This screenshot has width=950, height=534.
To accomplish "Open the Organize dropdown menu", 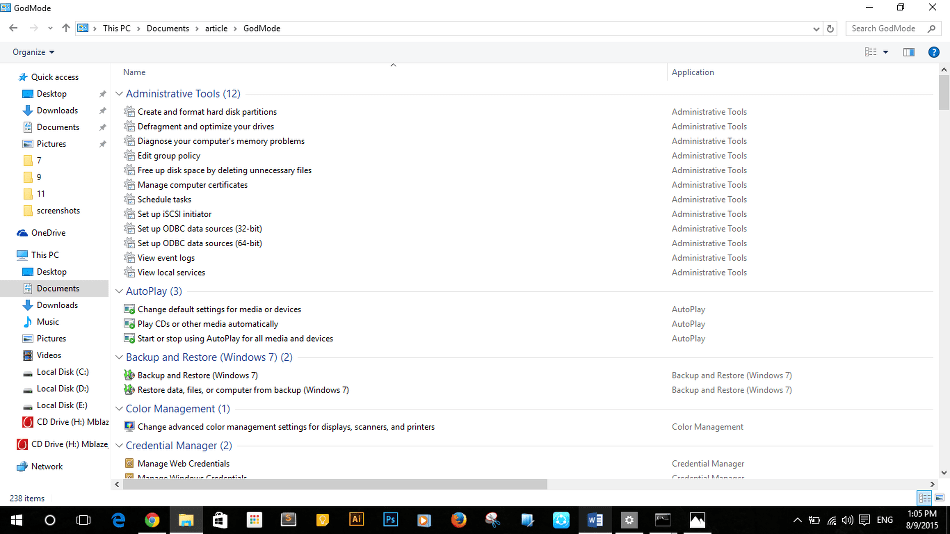I will click(x=34, y=52).
